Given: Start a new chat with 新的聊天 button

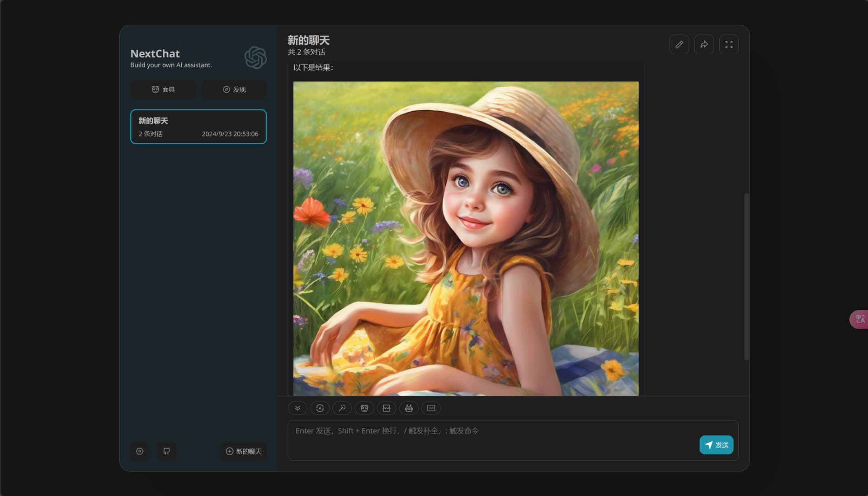Looking at the screenshot, I should tap(244, 451).
